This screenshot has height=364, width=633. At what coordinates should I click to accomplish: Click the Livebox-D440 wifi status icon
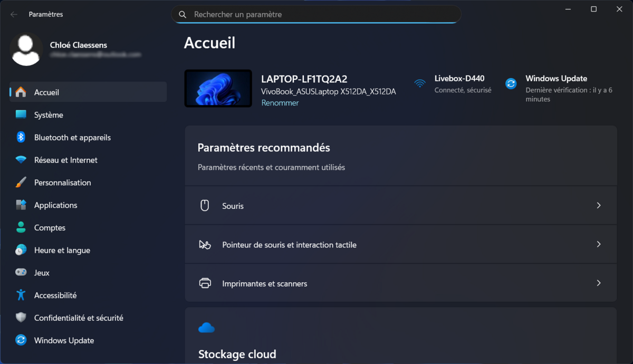click(x=420, y=83)
